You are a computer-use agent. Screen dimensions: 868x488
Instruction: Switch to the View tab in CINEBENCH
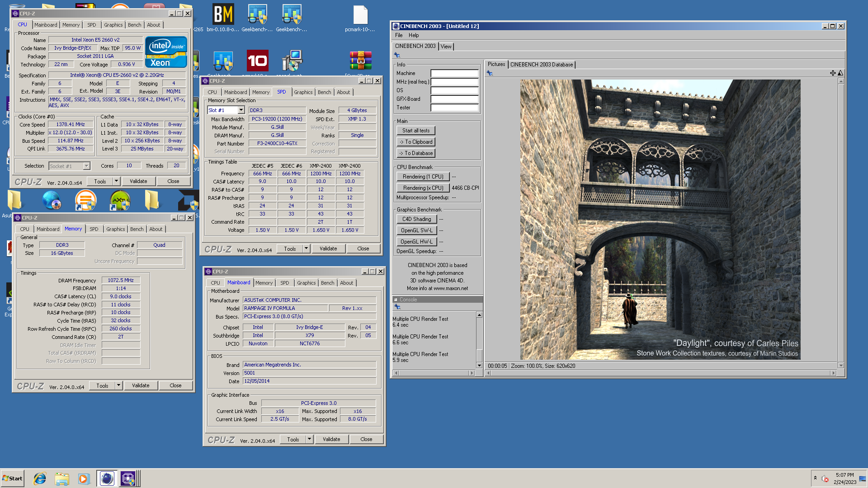pos(446,47)
